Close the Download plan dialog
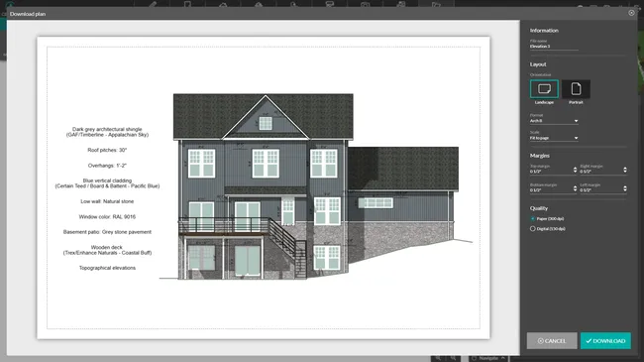The height and width of the screenshot is (362, 644). [631, 13]
